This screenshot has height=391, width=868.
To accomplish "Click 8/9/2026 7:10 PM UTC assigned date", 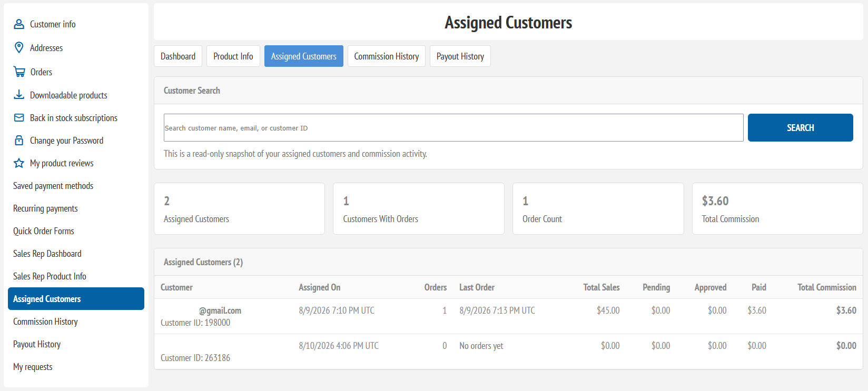I will 337,310.
